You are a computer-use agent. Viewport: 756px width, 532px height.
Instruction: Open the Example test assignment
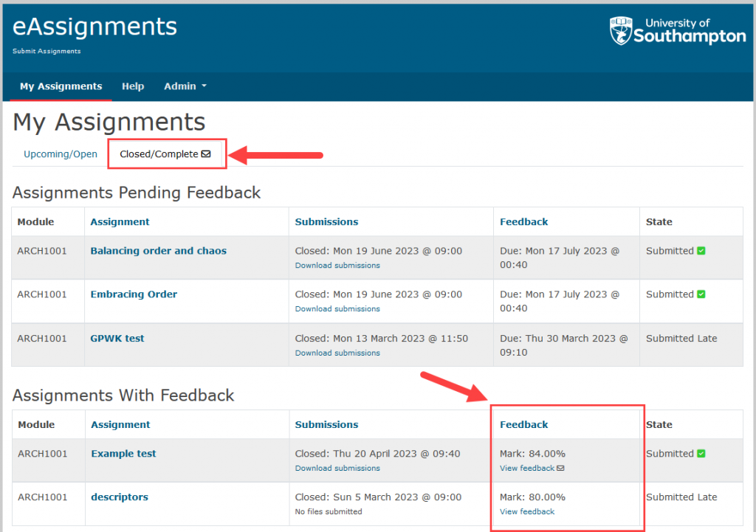point(123,454)
